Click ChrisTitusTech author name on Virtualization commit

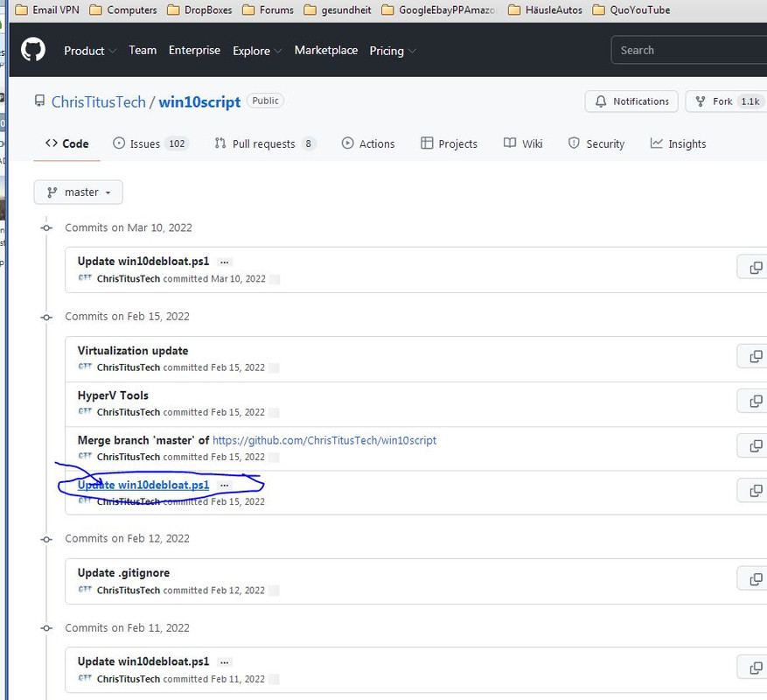(129, 367)
